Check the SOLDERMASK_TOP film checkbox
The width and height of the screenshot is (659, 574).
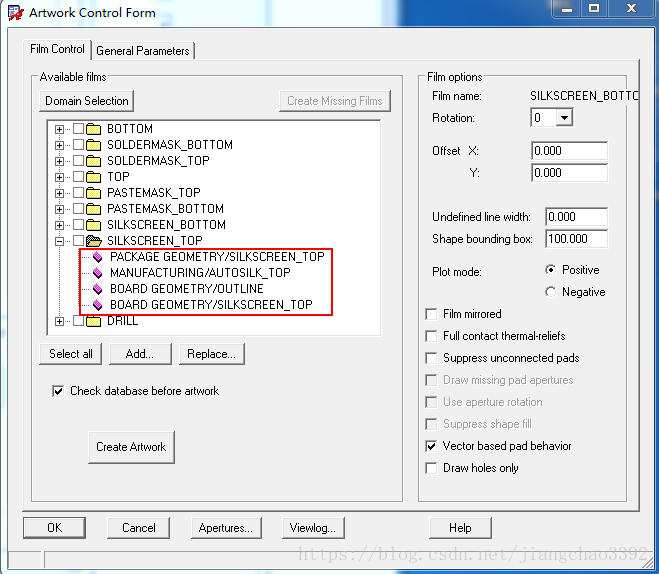(x=78, y=161)
